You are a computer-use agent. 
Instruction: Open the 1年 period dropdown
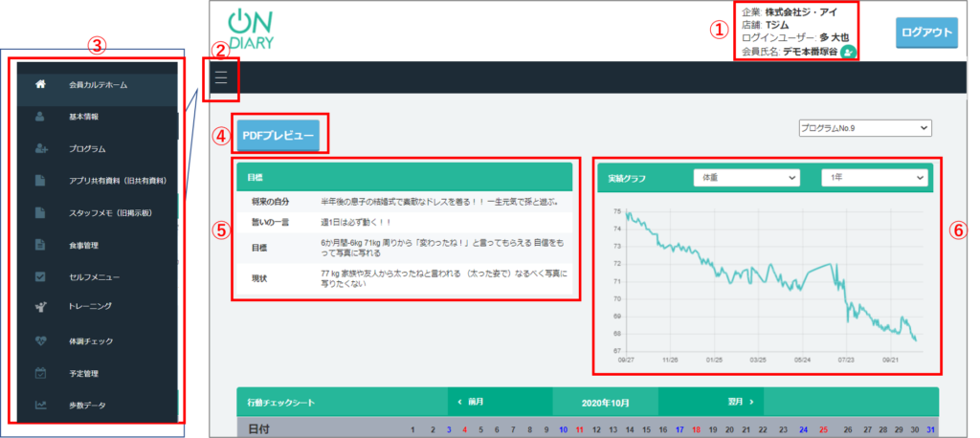tap(875, 177)
